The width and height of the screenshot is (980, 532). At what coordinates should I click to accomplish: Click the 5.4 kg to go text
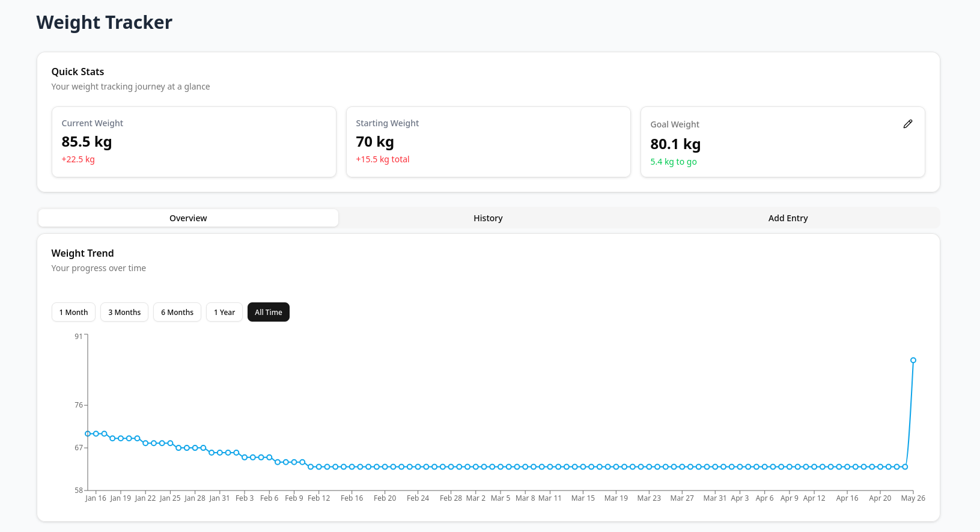tap(673, 162)
